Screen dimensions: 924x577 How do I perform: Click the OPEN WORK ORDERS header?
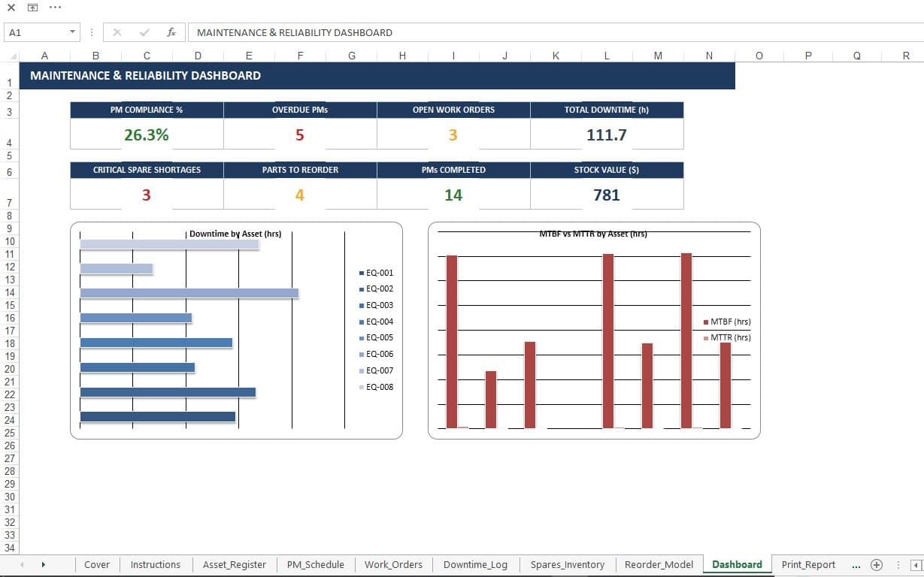click(453, 110)
